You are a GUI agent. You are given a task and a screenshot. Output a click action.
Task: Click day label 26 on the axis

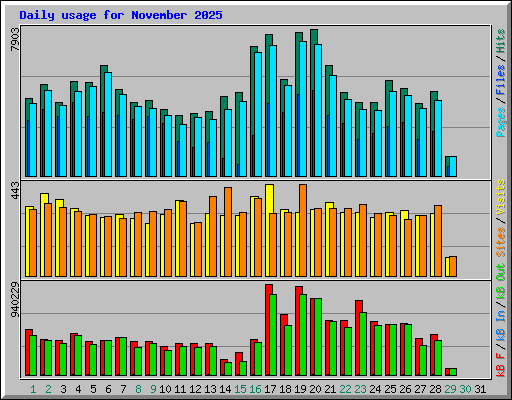click(x=405, y=389)
